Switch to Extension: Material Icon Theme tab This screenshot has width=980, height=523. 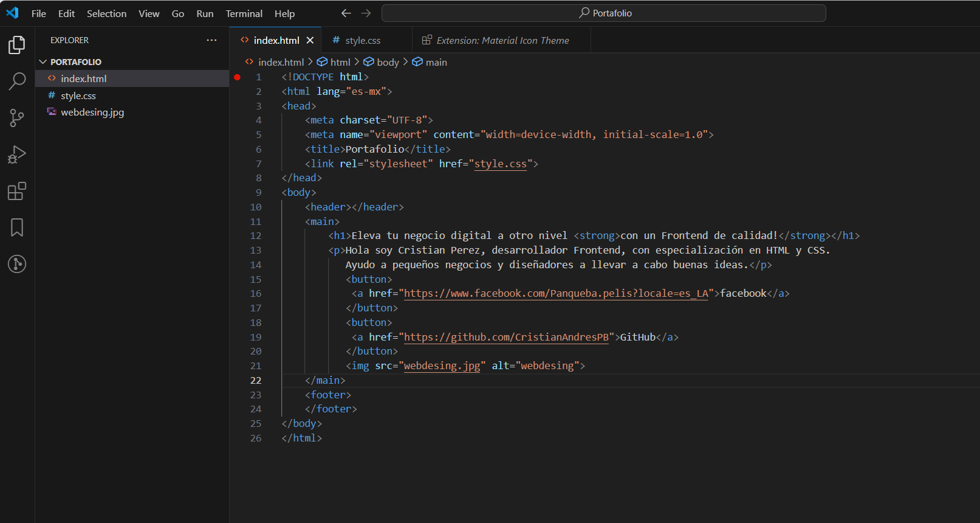pos(502,41)
